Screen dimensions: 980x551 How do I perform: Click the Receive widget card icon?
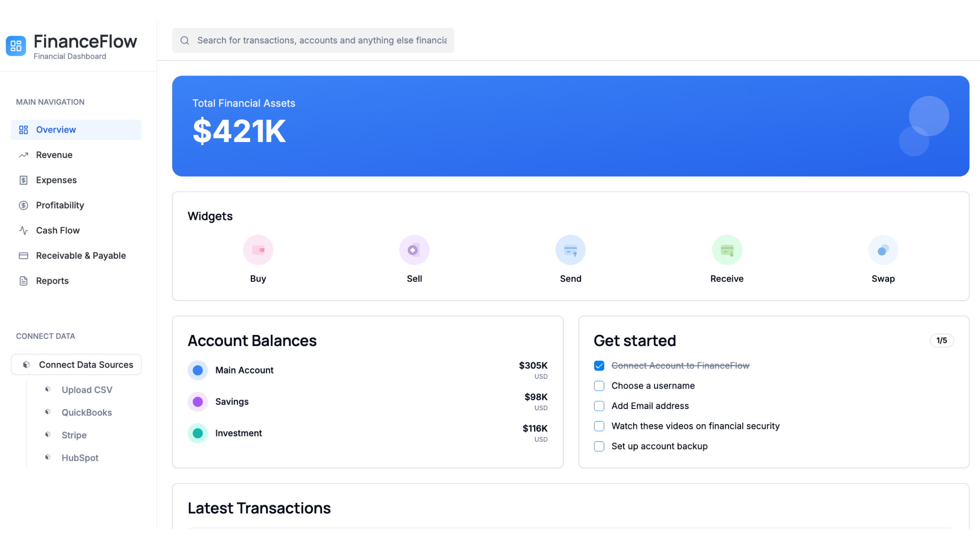(727, 250)
